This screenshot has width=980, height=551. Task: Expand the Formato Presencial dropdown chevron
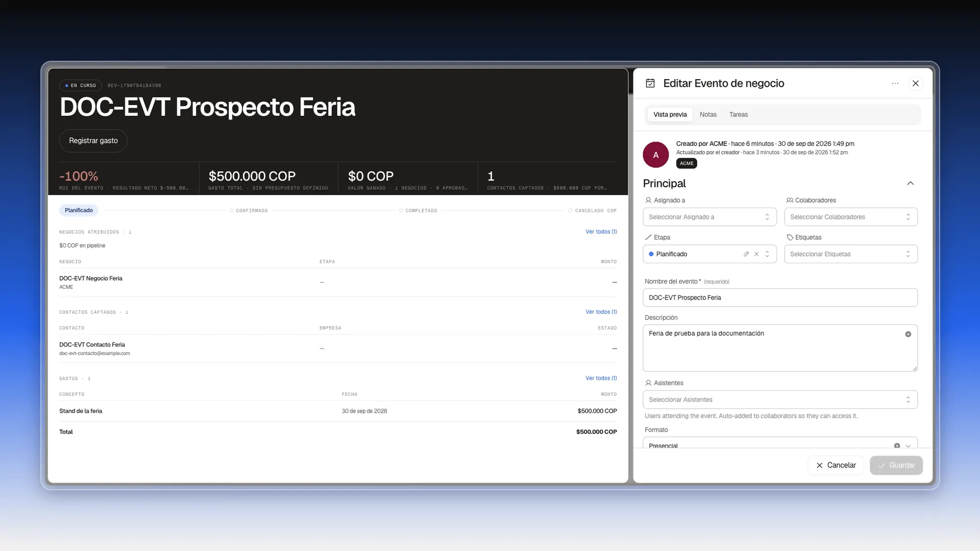coord(908,445)
